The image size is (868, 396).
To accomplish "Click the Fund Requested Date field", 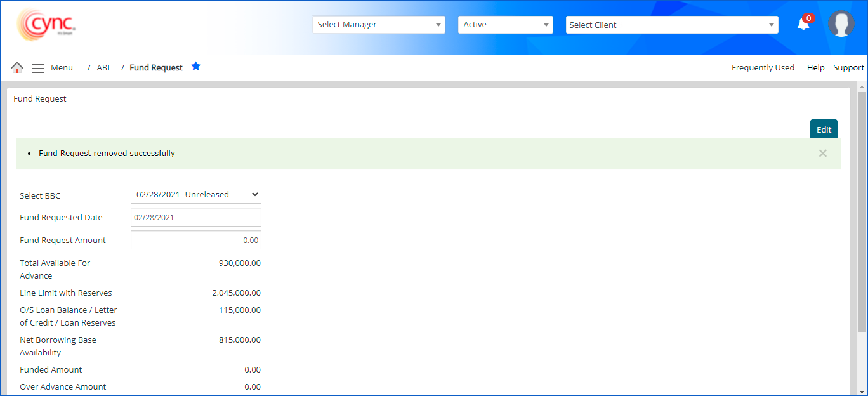I will click(x=195, y=217).
